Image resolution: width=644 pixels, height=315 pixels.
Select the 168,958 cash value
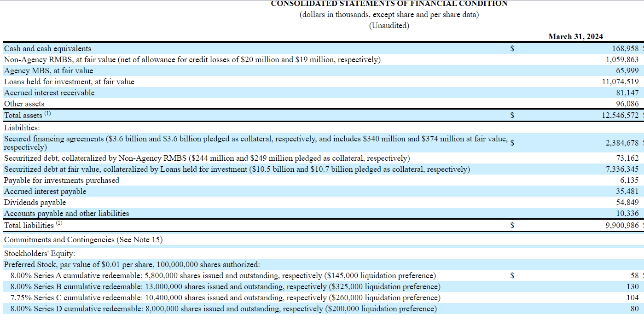[x=625, y=48]
